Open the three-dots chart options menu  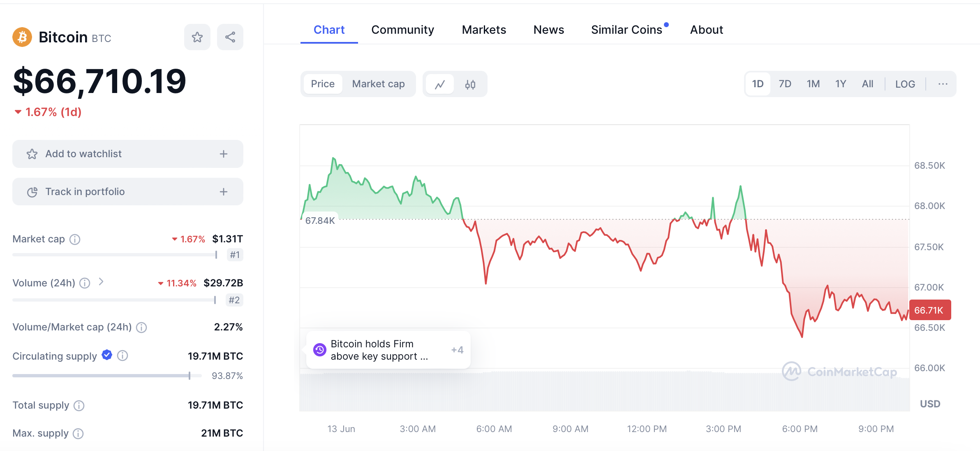coord(943,84)
